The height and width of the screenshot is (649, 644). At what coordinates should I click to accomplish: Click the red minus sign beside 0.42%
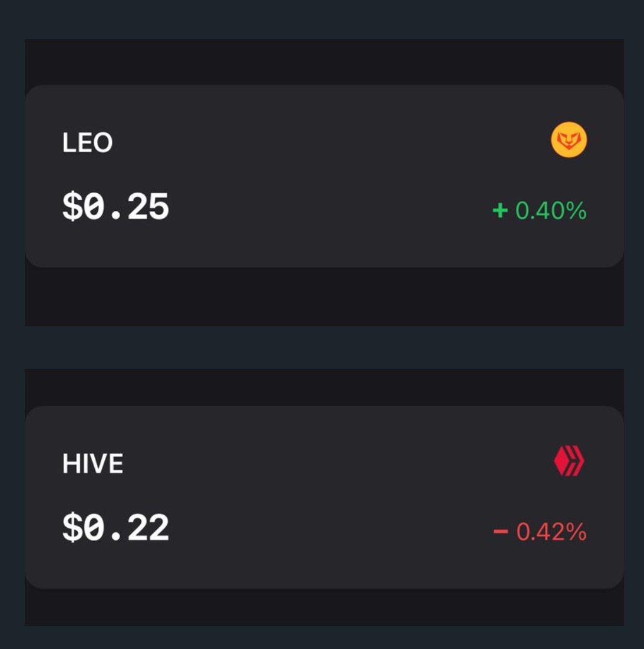click(501, 532)
